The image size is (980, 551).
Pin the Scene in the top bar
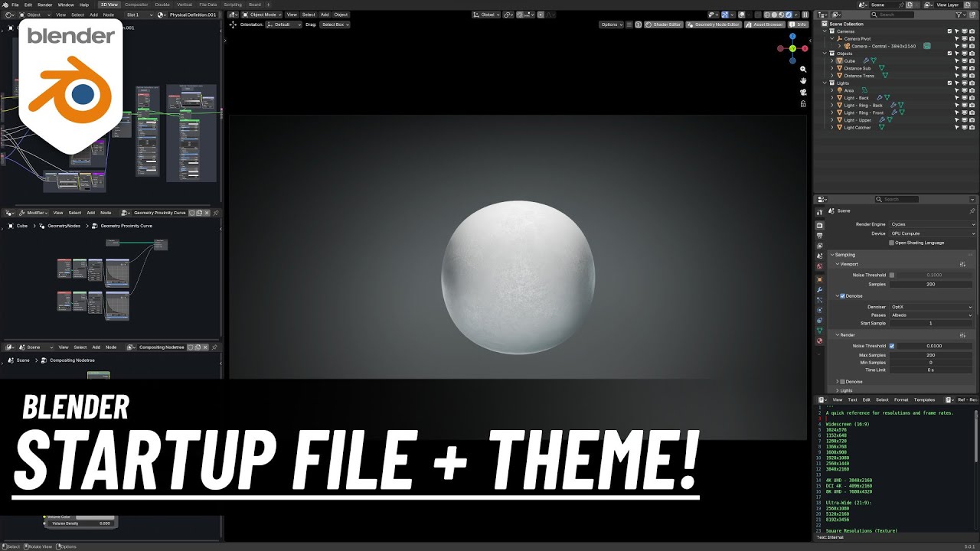point(901,5)
